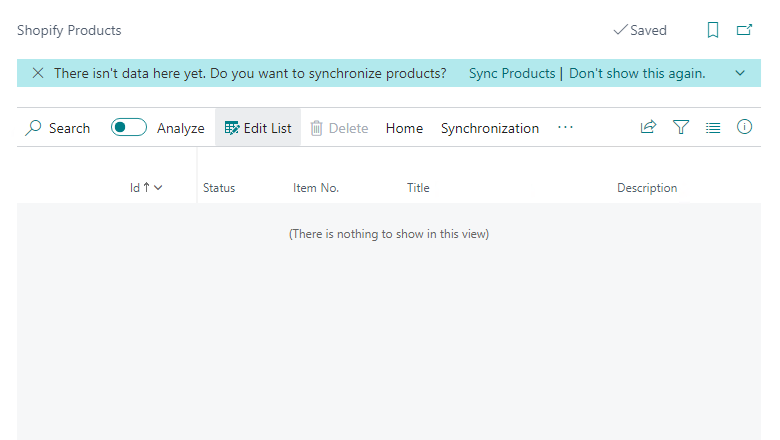
Task: Click the list view layout icon
Action: pyautogui.click(x=712, y=128)
